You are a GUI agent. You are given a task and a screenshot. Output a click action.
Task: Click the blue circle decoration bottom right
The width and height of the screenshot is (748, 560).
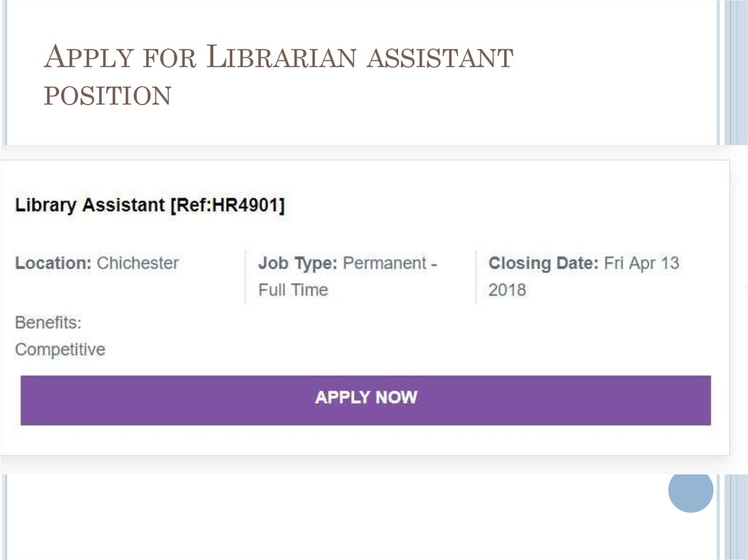tap(690, 491)
